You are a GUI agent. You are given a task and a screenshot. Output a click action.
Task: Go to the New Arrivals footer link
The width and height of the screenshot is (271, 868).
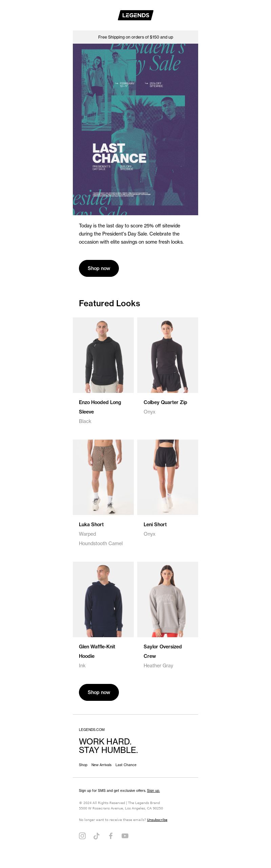(x=101, y=765)
